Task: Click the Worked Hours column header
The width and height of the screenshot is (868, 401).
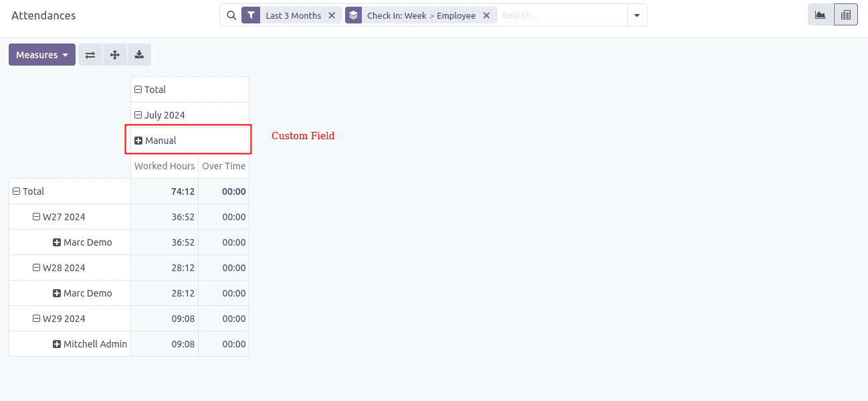Action: 165,166
